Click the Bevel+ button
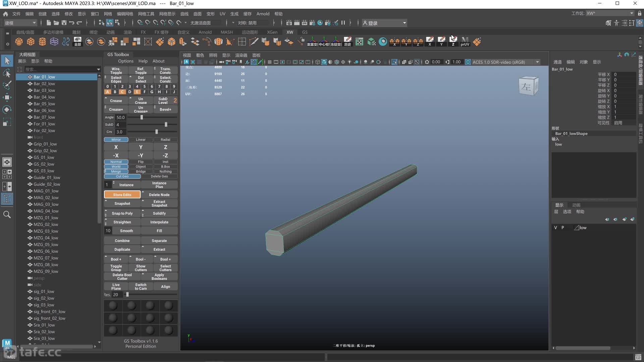This screenshot has height=362, width=644. [165, 109]
